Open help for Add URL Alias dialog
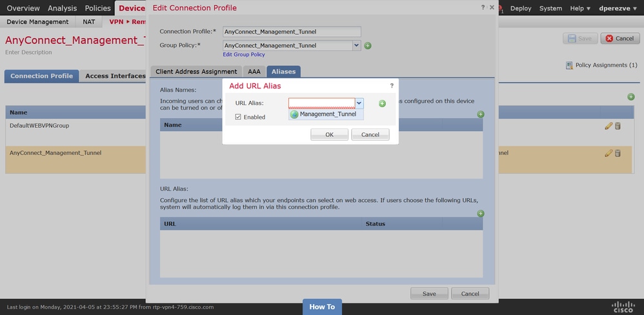This screenshot has width=644, height=315. coord(392,86)
